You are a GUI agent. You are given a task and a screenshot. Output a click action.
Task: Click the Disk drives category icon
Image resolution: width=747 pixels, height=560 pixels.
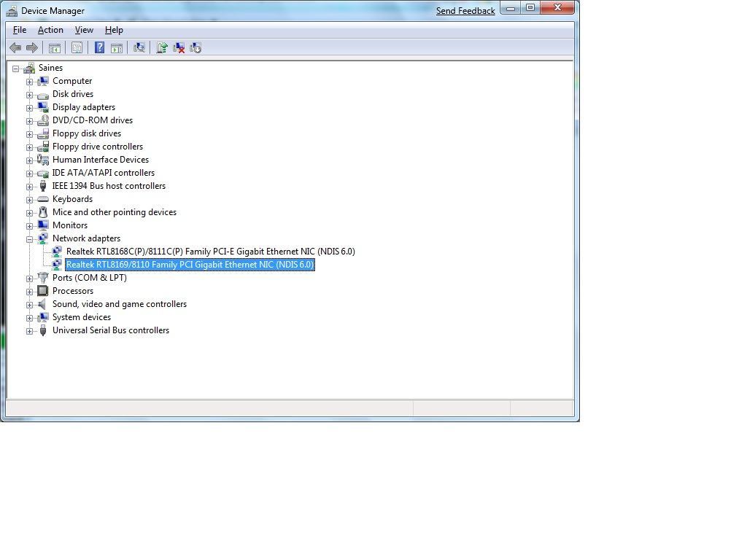[43, 94]
